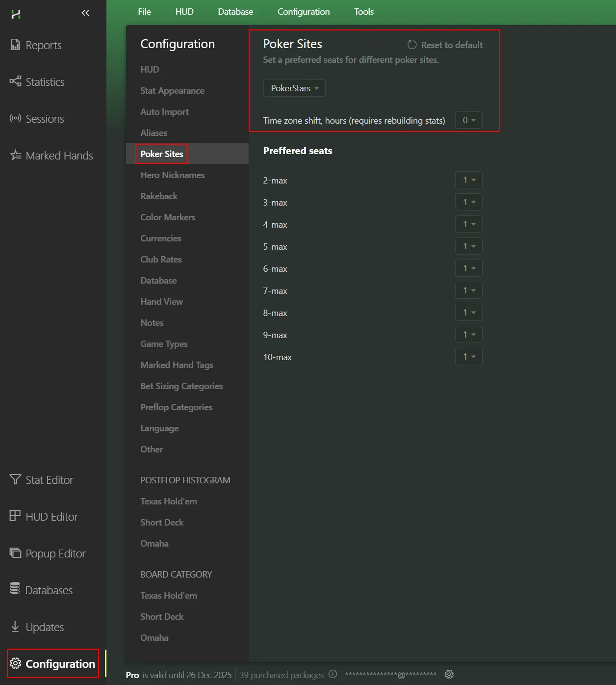Screen dimensions: 616x685
Task: Click Reset to default
Action: tap(445, 45)
